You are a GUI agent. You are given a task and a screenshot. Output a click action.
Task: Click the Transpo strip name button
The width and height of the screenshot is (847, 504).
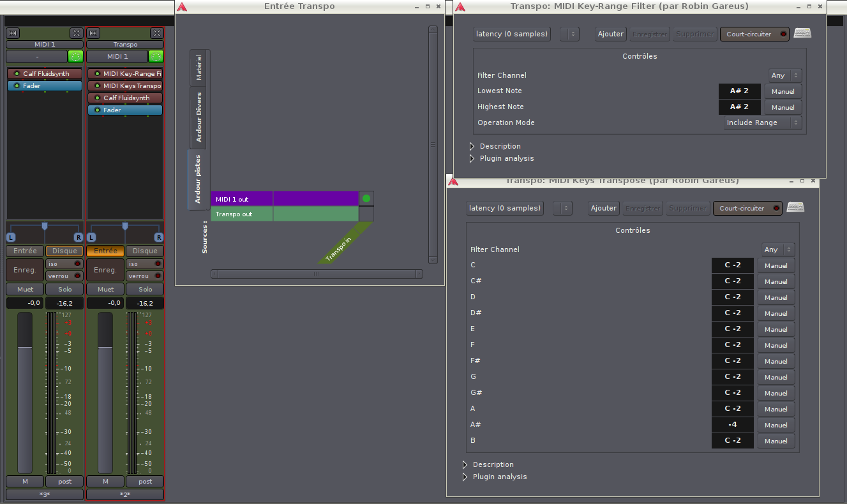(x=125, y=45)
